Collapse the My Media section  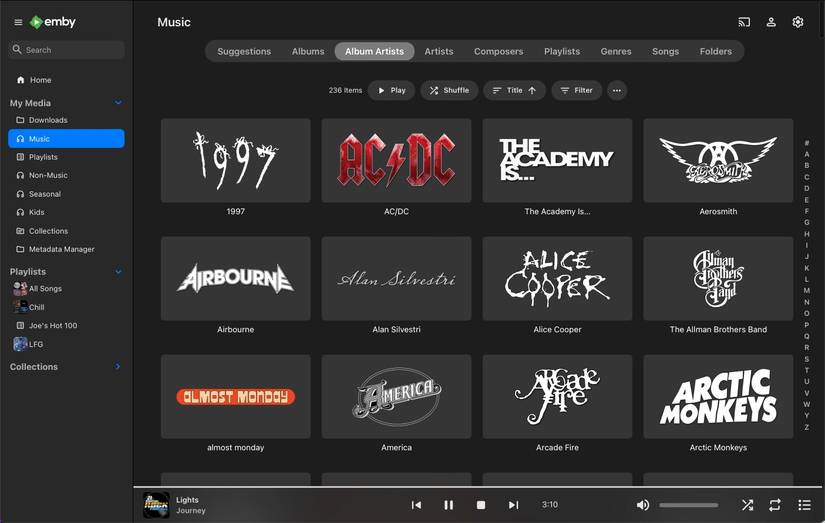118,103
